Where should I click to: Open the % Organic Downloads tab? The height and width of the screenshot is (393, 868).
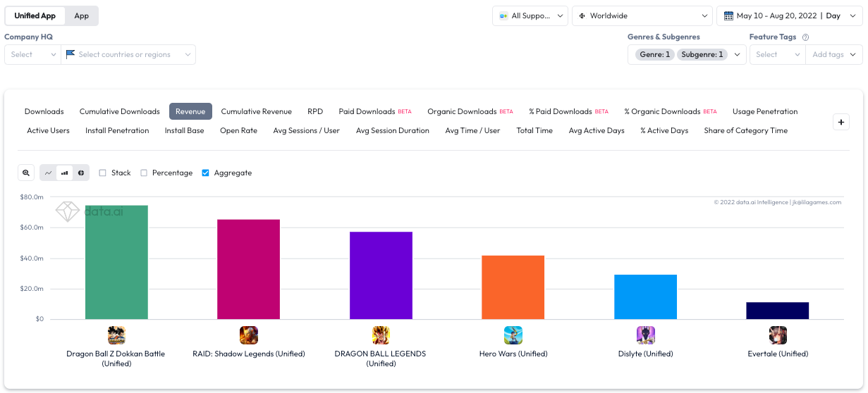pyautogui.click(x=671, y=111)
